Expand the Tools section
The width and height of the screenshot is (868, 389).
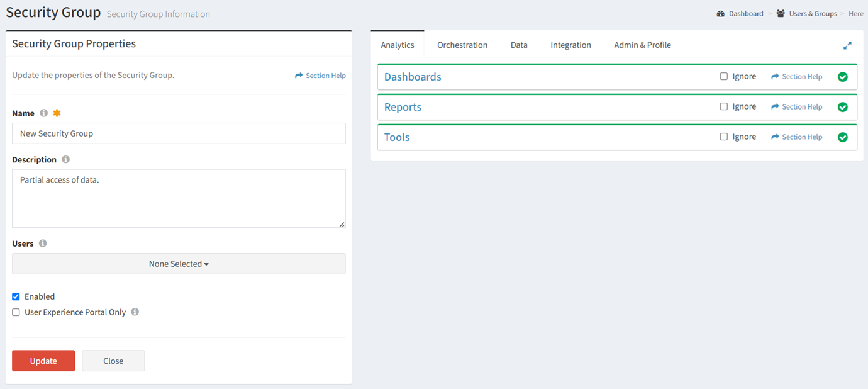click(x=397, y=137)
